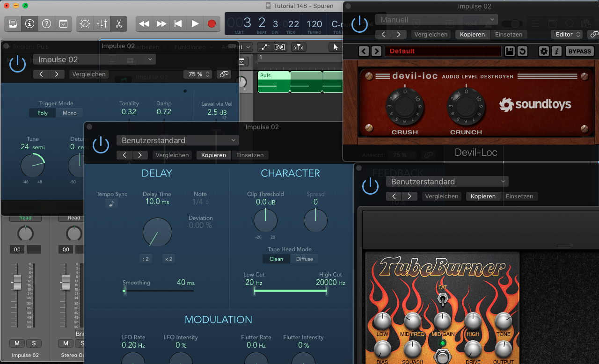Open the Benutzerstandard preset dropdown in delay plugin
599x364 pixels.
(177, 140)
